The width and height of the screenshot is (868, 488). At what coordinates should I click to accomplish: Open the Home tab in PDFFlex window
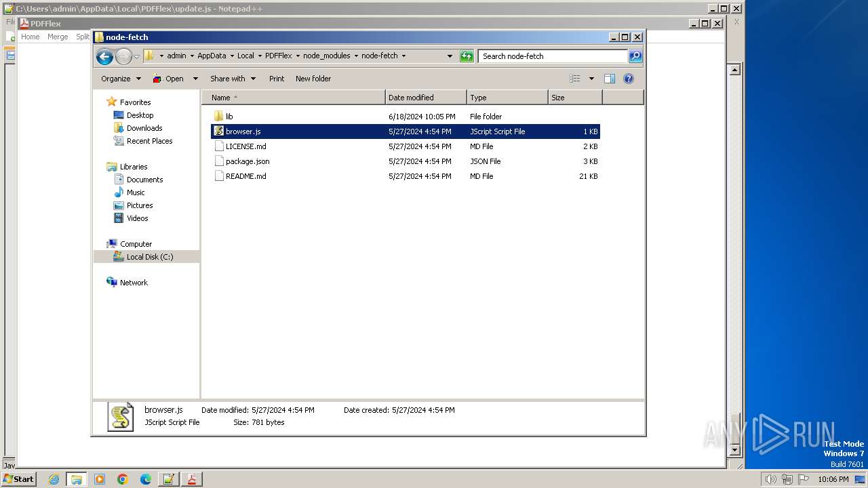(x=30, y=37)
